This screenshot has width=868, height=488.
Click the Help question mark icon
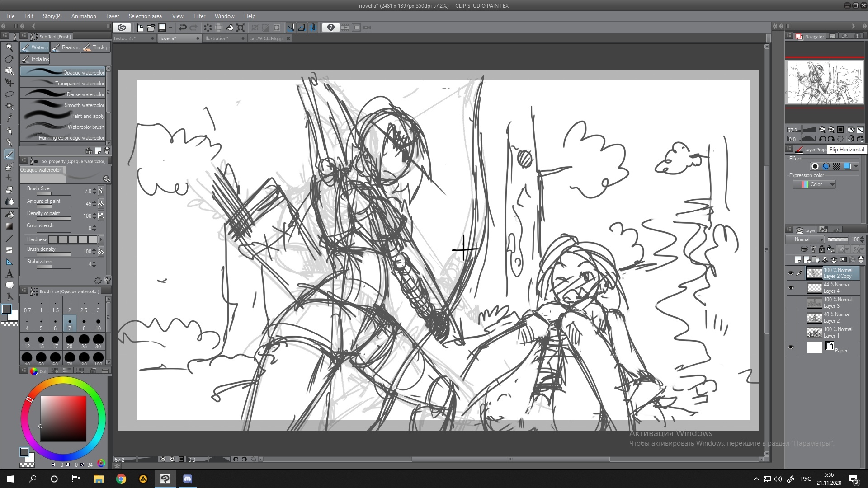pyautogui.click(x=331, y=28)
